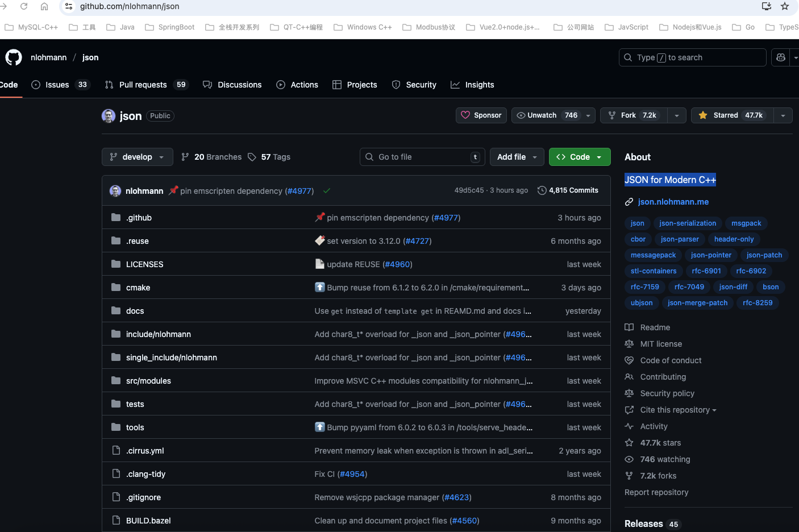Open the Discussions tab

click(232, 85)
